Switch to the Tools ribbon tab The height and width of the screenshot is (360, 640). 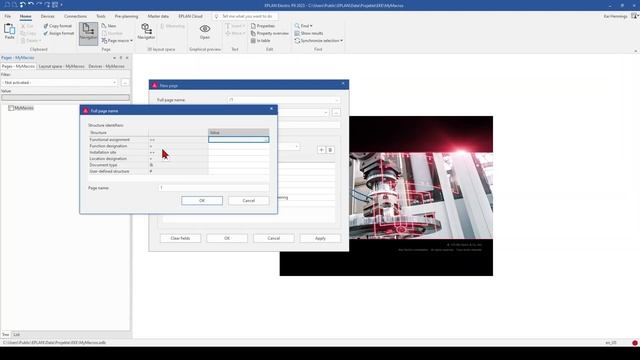point(101,16)
